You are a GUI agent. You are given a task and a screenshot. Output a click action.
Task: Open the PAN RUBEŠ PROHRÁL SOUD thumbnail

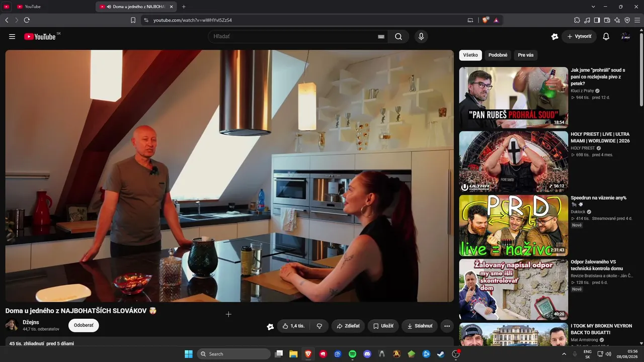pos(514,98)
